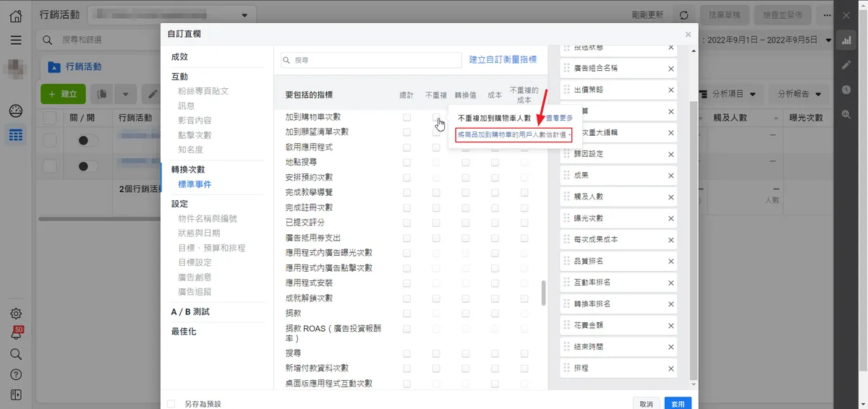
Task: Open the history clock icon on right rail
Action: 846,90
